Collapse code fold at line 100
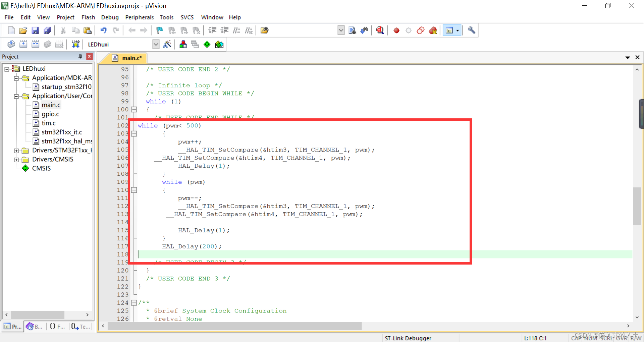Screen dimensions: 644x342 pos(134,109)
